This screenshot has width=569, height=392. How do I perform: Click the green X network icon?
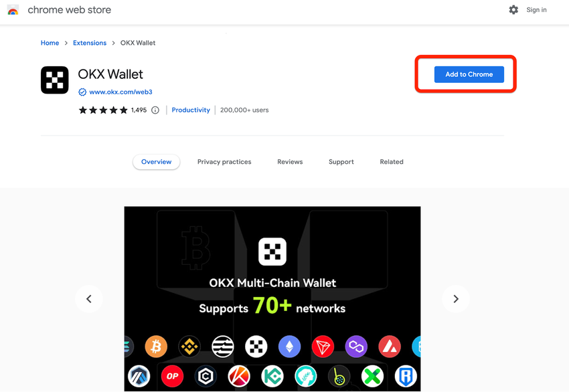tap(373, 376)
